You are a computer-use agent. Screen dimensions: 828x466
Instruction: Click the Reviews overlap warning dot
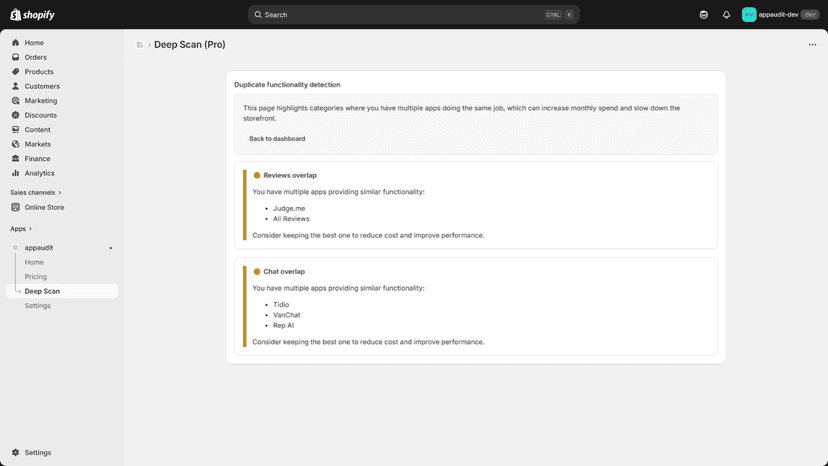[257, 175]
